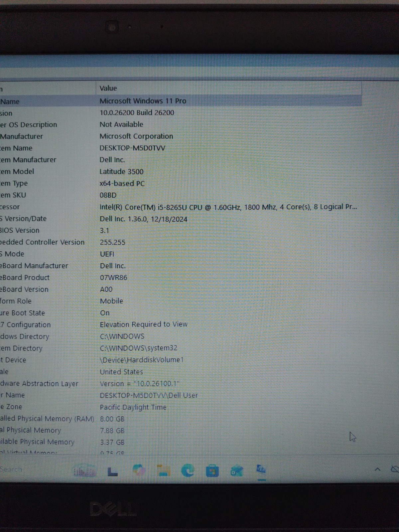Click the Secure Boot State item label
Viewport: 399px width, 532px height.
tap(22, 313)
